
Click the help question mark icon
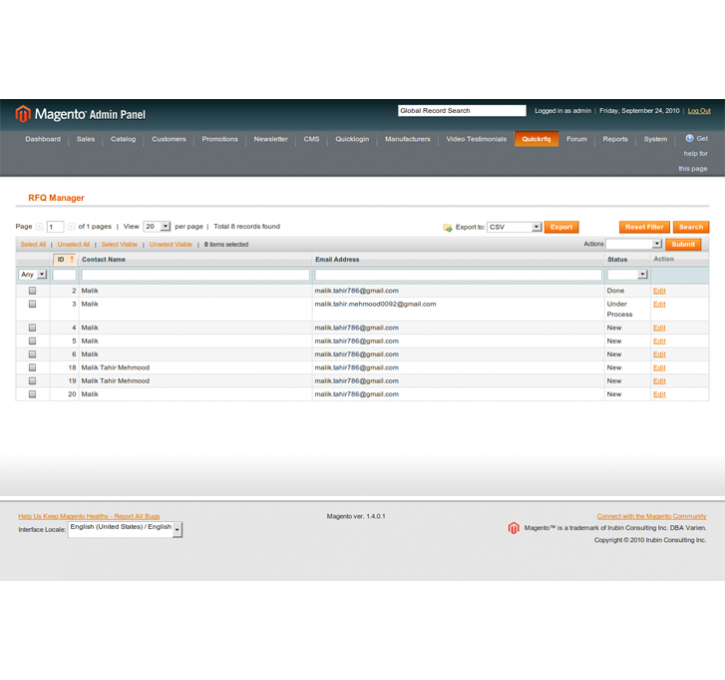[689, 138]
